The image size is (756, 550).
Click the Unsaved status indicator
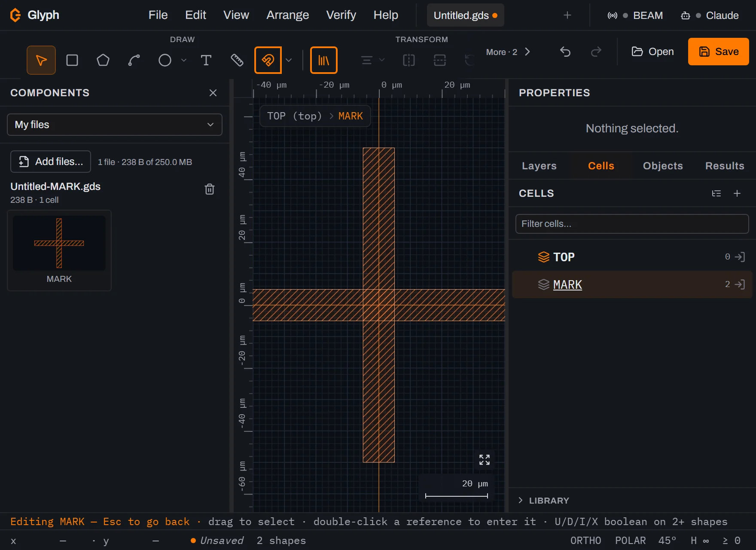pos(217,541)
